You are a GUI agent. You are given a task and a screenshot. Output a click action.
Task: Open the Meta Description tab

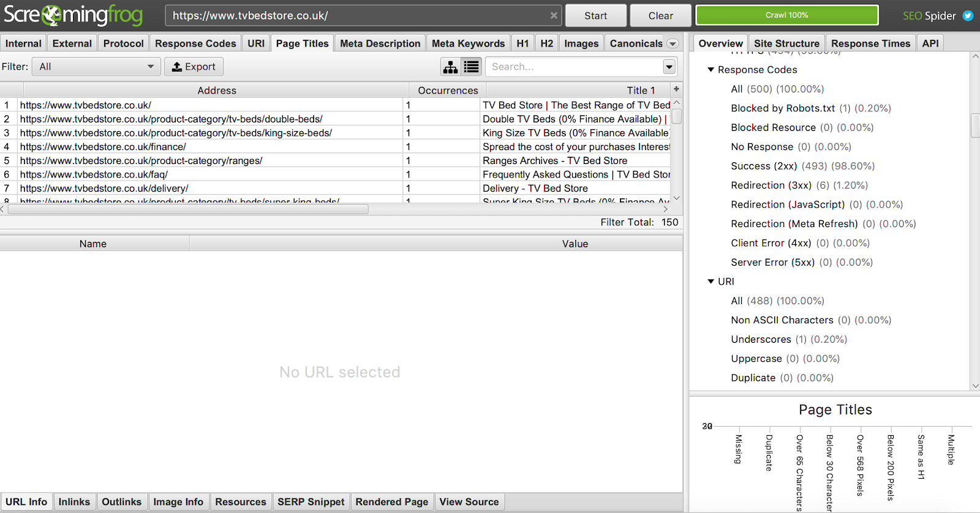380,43
